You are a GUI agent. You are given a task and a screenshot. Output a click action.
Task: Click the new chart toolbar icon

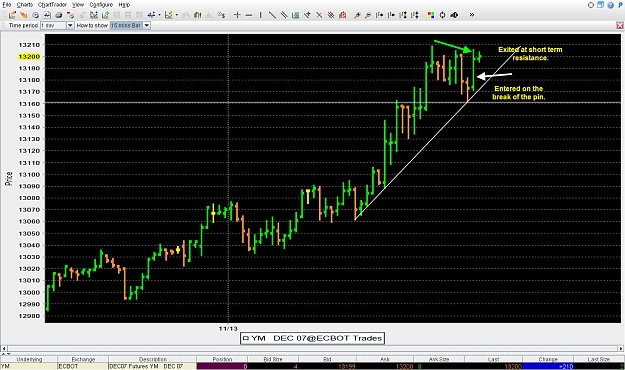coord(12,15)
